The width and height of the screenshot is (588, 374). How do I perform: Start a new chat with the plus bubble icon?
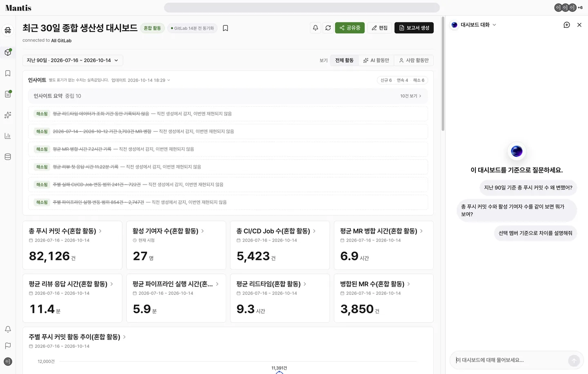tap(567, 25)
